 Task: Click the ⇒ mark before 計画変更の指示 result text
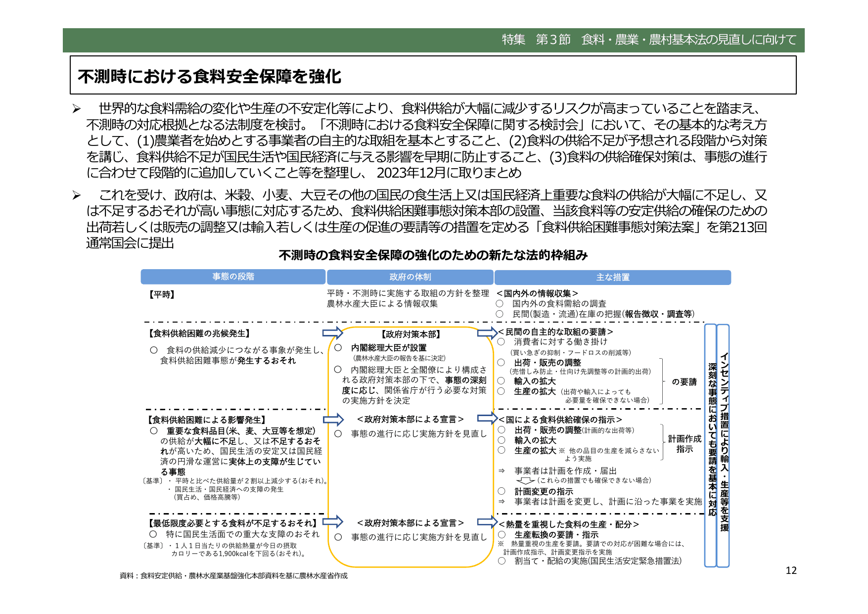point(503,501)
